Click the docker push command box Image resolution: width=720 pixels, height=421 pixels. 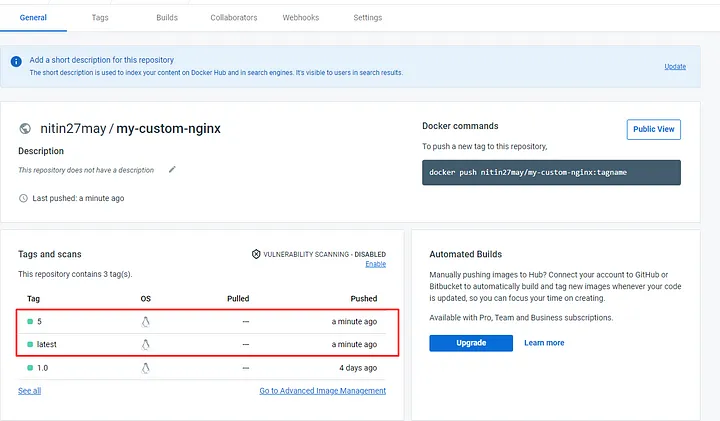point(551,173)
